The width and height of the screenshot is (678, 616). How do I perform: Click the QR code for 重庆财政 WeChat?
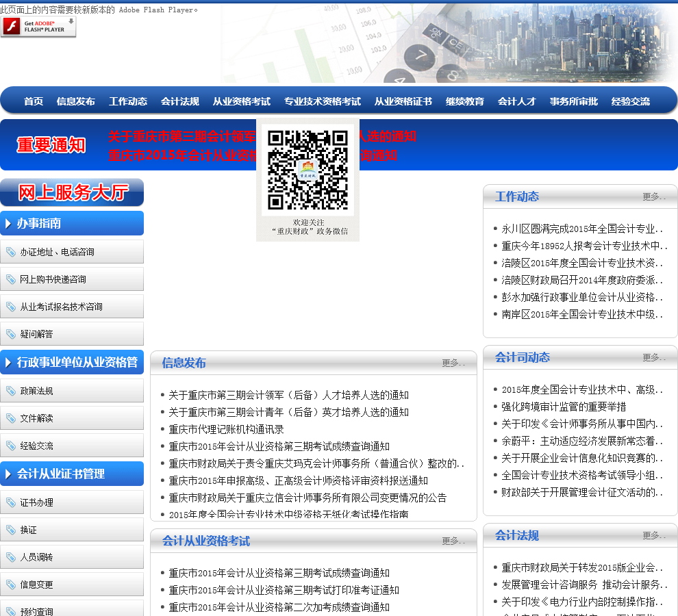pos(308,170)
